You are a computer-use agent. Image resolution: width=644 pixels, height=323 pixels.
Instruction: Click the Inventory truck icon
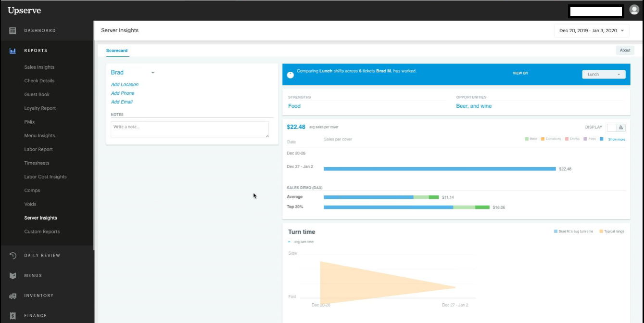(13, 296)
